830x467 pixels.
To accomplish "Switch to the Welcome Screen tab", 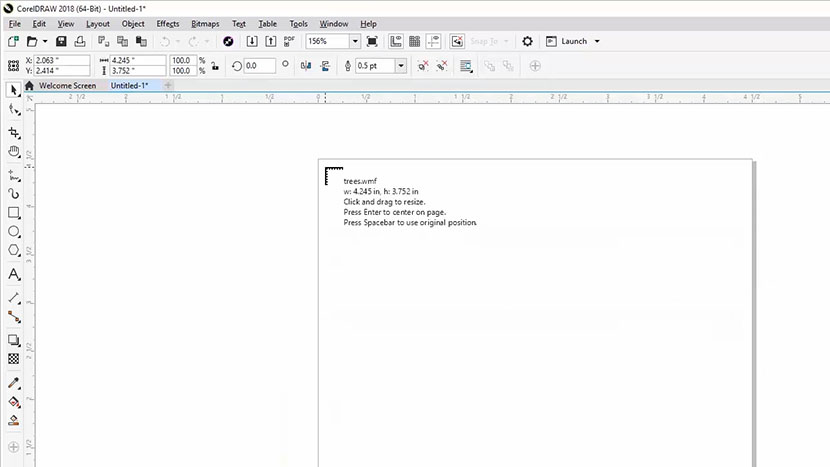I will coord(67,86).
